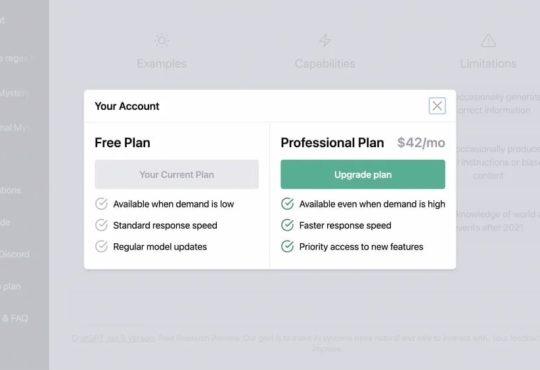Click green checkmark beside Available even when demand is high
540x370 pixels.
pyautogui.click(x=287, y=204)
